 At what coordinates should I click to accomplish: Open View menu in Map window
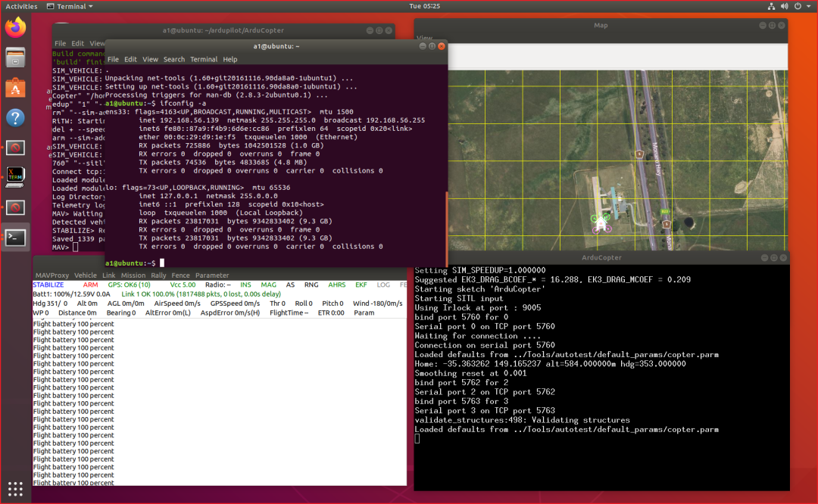coord(425,38)
